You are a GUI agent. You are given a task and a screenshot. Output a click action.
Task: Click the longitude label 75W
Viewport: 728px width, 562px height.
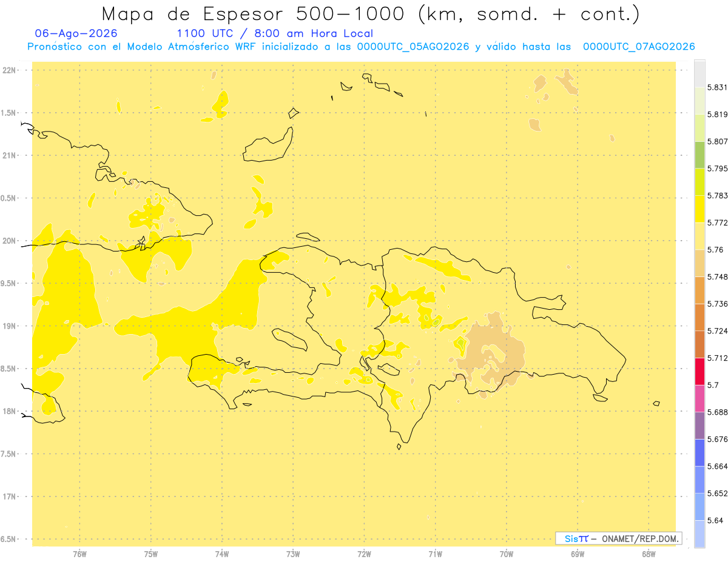(151, 554)
